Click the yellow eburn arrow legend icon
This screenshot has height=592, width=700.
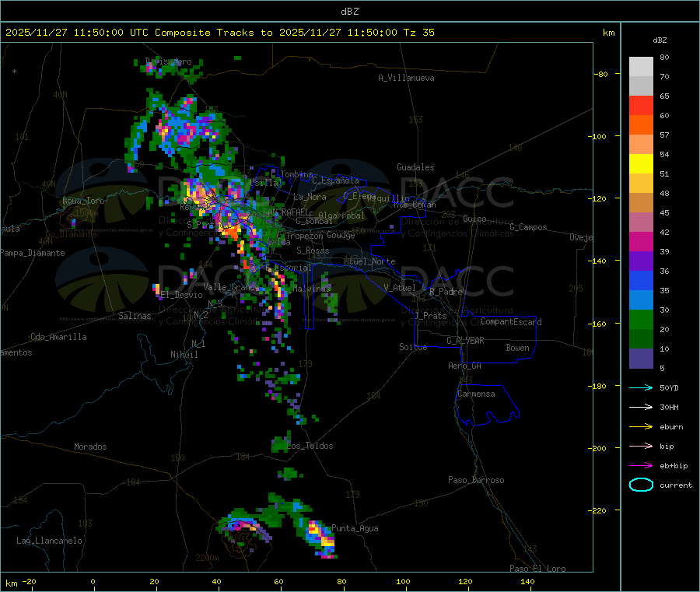(x=641, y=427)
